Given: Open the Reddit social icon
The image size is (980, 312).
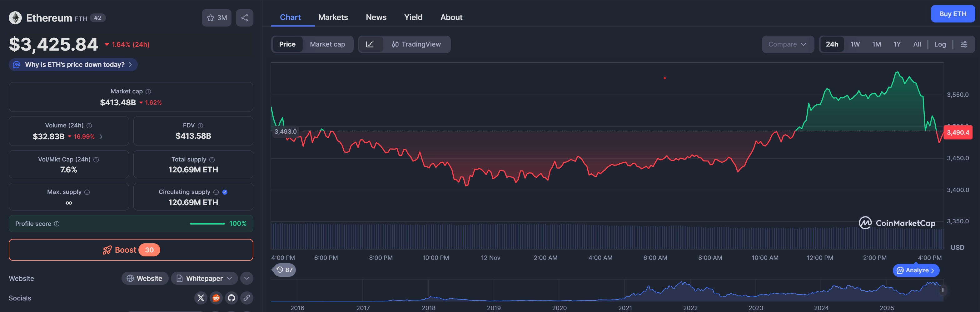Looking at the screenshot, I should [x=216, y=298].
